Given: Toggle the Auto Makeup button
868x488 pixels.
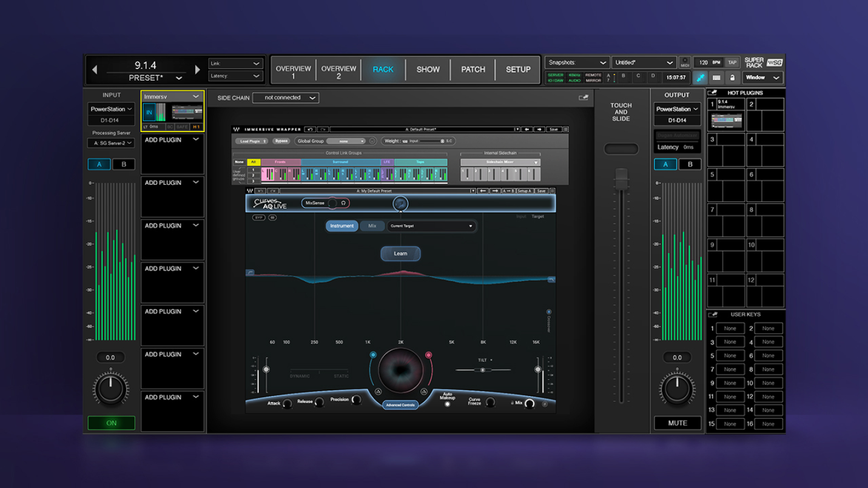Looking at the screenshot, I should click(x=447, y=404).
